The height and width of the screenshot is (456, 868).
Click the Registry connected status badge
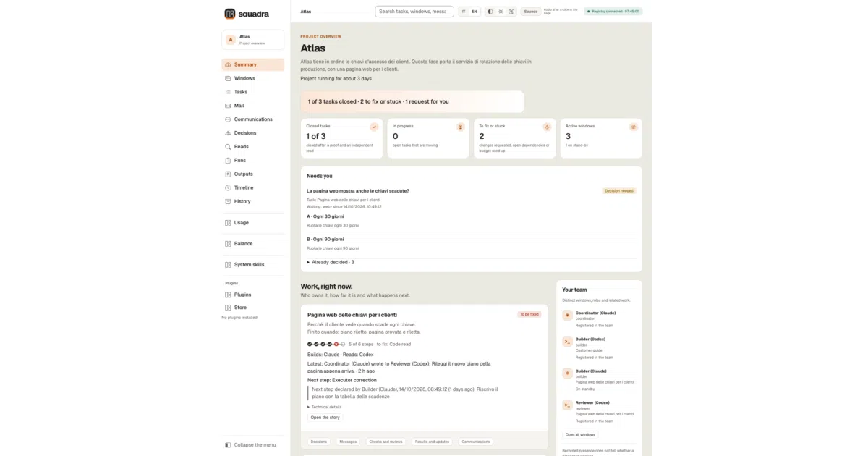[613, 12]
